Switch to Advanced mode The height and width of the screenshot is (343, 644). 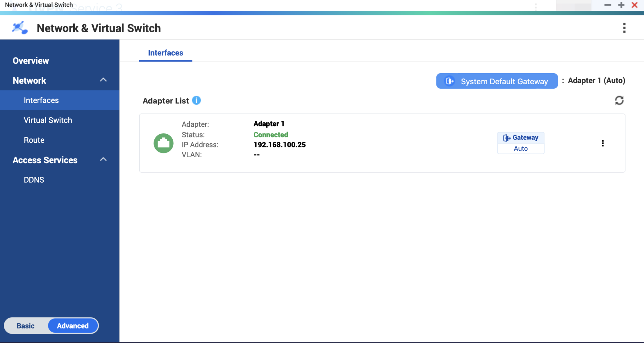coord(72,326)
